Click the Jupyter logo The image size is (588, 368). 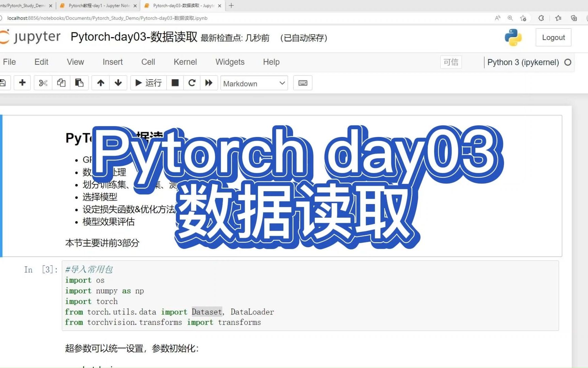(30, 37)
